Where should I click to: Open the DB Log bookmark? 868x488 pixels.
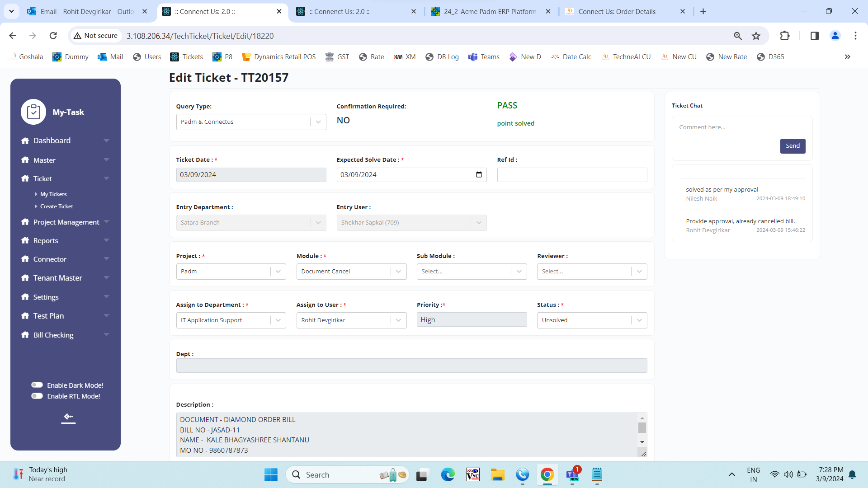[442, 57]
